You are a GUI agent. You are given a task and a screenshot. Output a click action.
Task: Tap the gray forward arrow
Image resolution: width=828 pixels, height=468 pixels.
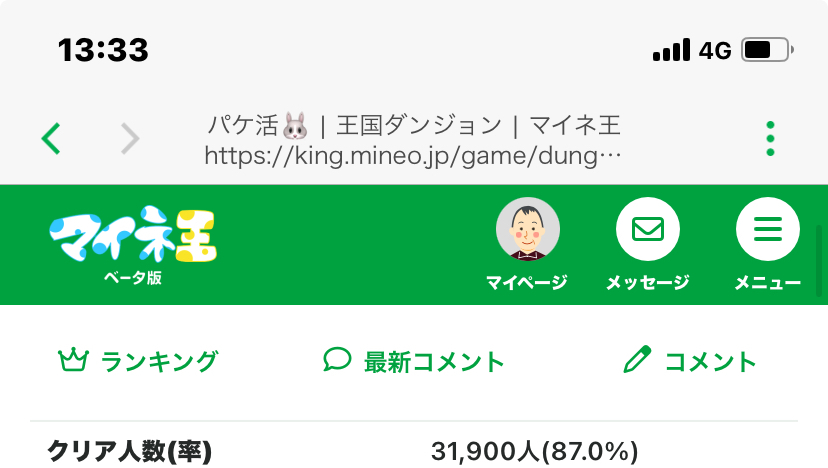coord(130,138)
